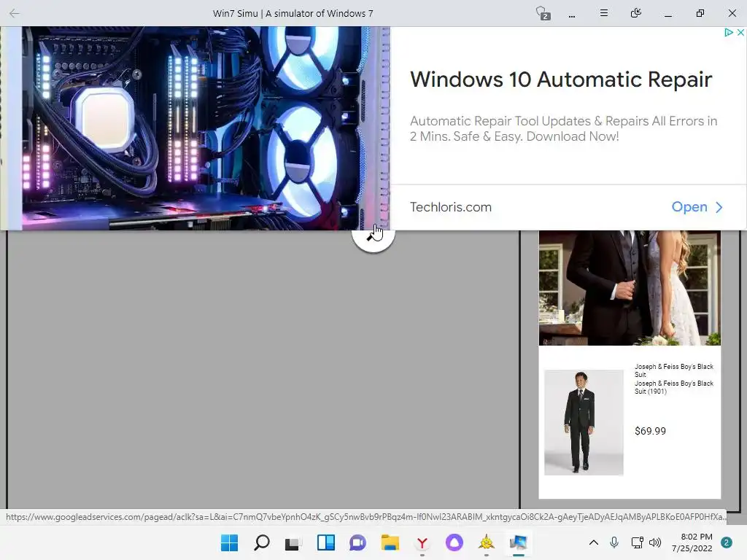Click the microphone tray icon
747x560 pixels.
coord(614,542)
